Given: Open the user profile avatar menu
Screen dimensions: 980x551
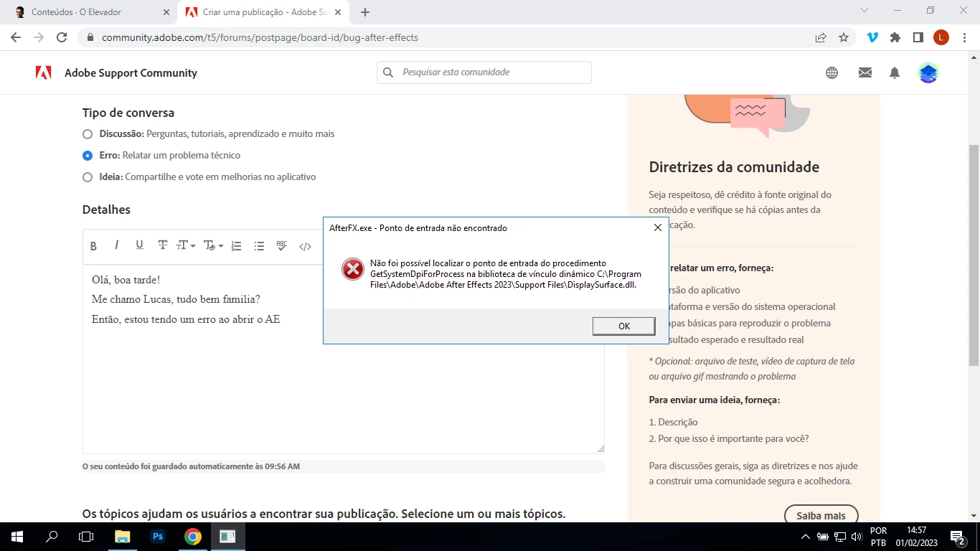Looking at the screenshot, I should pos(928,72).
